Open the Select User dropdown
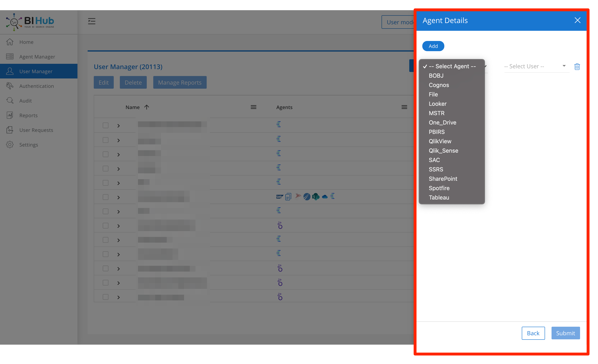Viewport: 598px width, 364px height. 536,66
